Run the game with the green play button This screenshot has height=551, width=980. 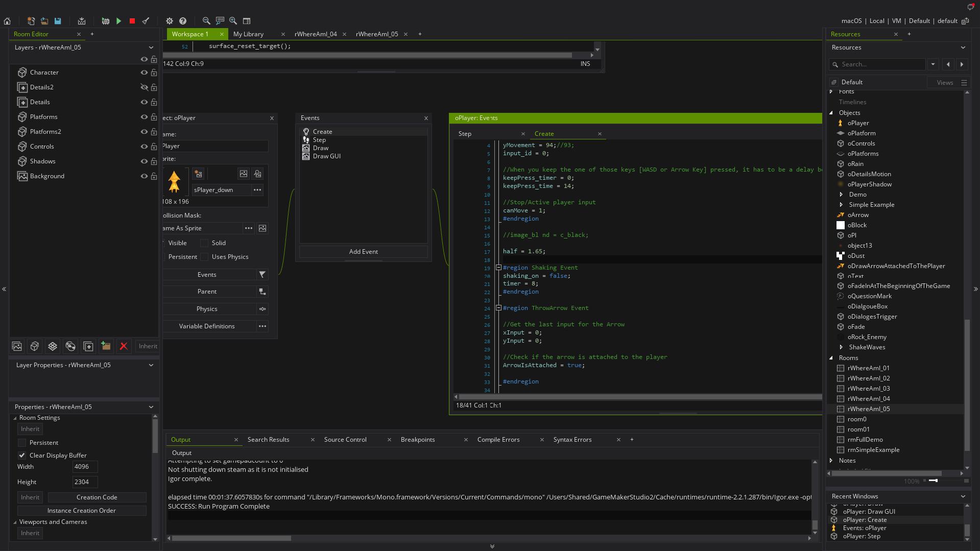pos(118,21)
